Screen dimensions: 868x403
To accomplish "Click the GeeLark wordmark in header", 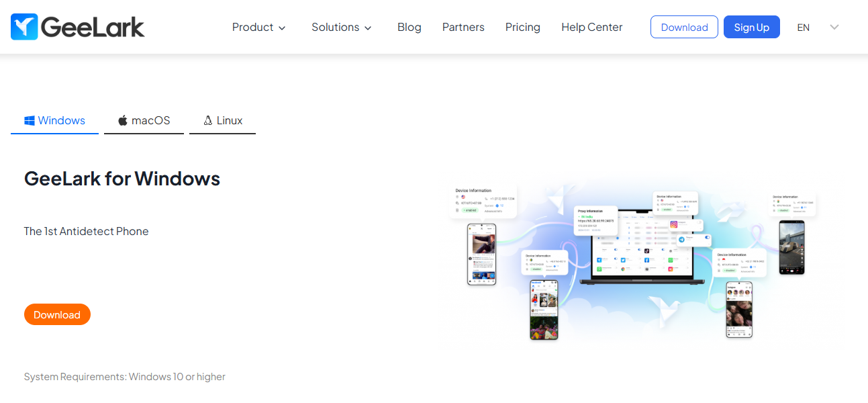I will click(x=93, y=27).
